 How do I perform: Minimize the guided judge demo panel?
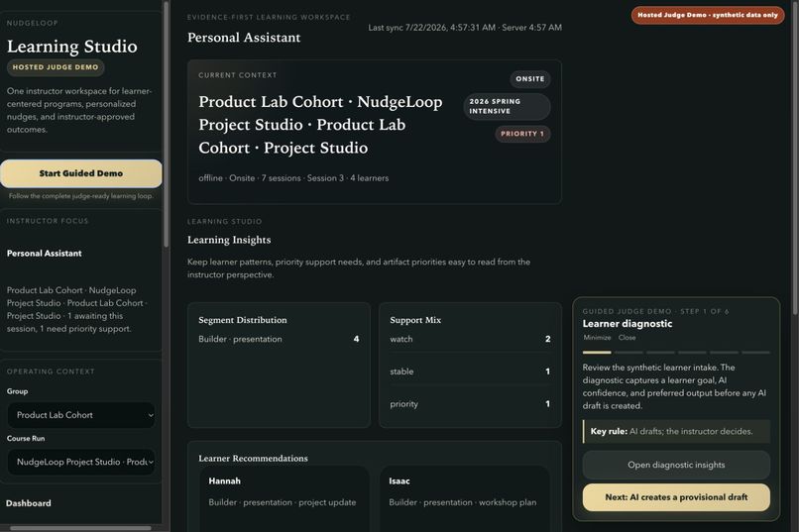pos(597,338)
